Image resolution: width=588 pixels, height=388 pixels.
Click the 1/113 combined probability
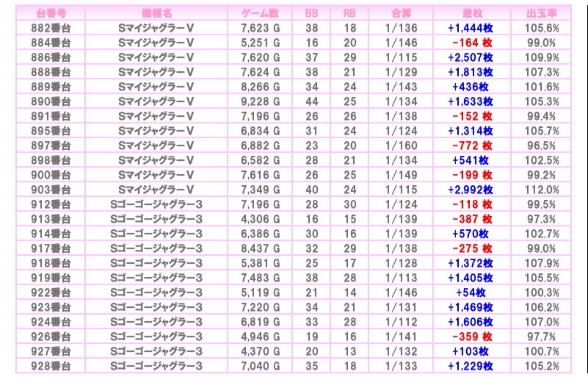[402, 278]
